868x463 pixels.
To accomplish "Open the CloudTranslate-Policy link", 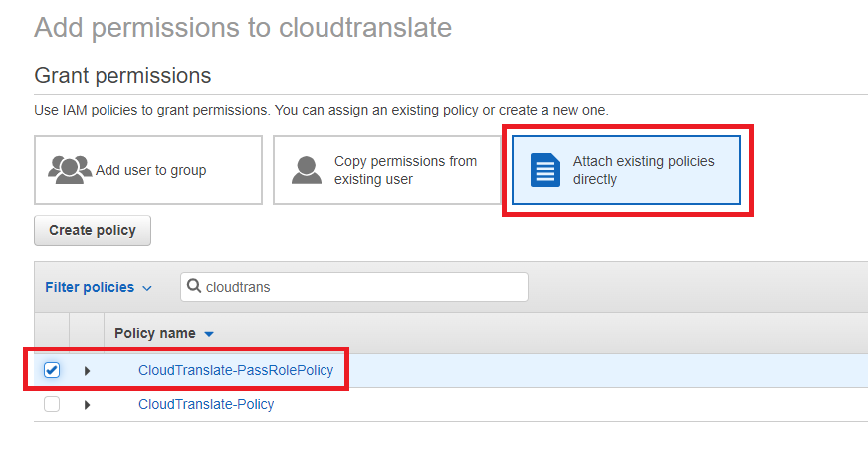I will point(206,404).
